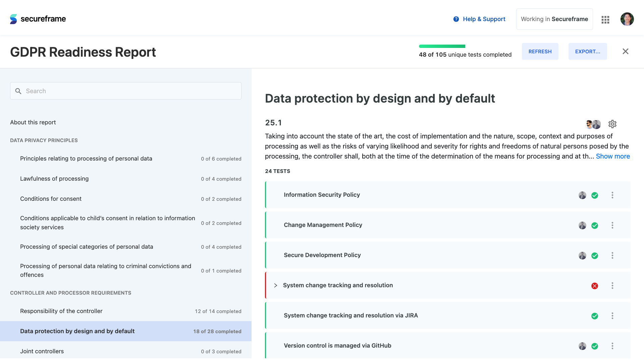Click the Secureframe logo icon
This screenshot has width=644, height=362.
(x=13, y=19)
